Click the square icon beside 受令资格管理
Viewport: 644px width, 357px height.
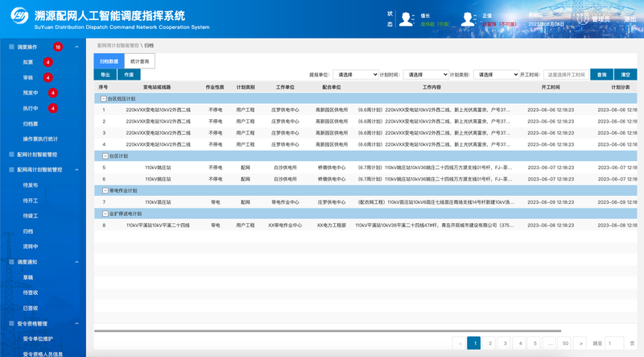click(x=11, y=323)
